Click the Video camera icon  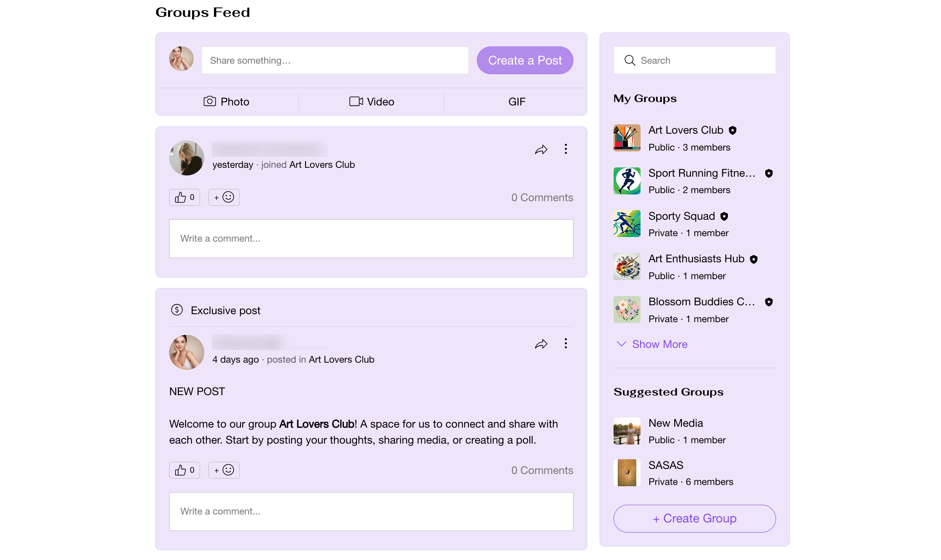click(355, 101)
